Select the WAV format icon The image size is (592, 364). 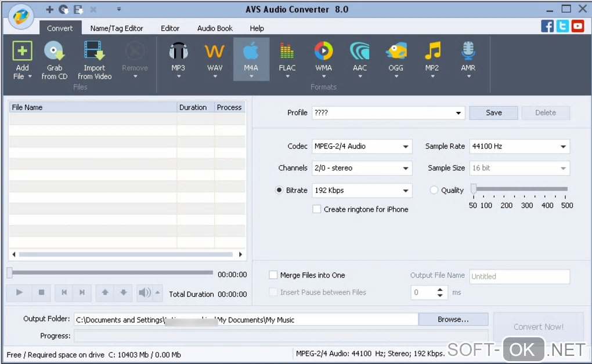point(214,51)
